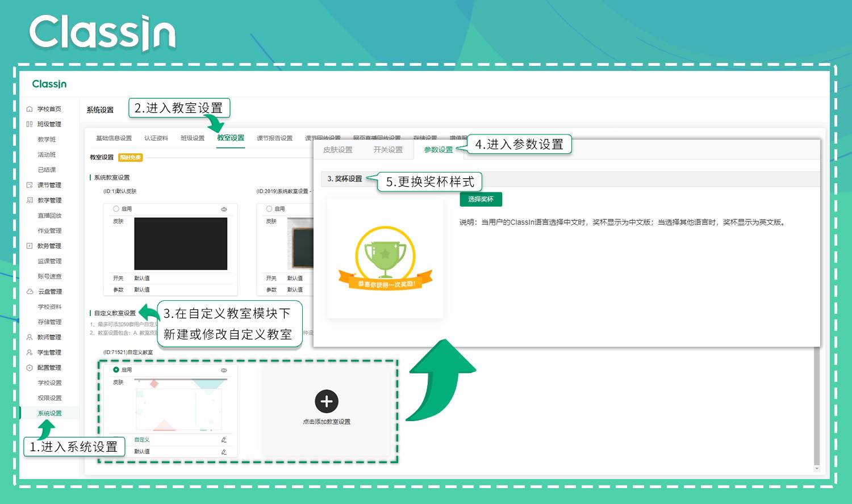
Task: Select 参数设置 tab in the popup
Action: pos(438,150)
